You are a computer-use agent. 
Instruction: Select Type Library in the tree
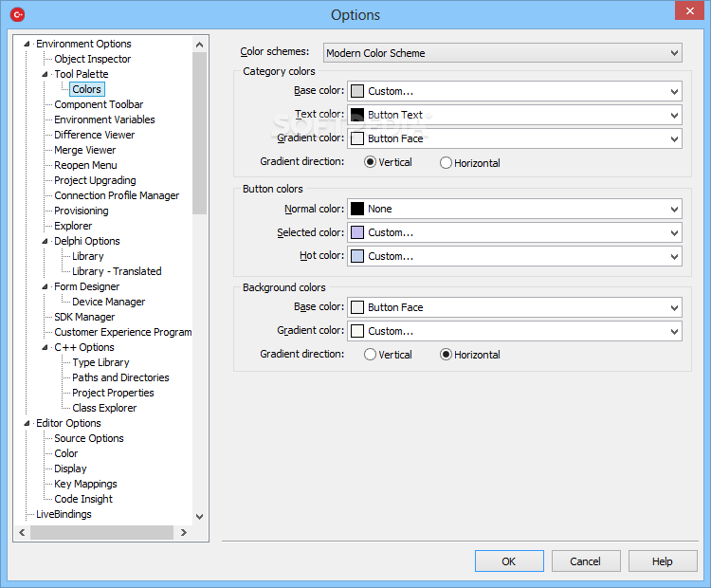tap(100, 362)
